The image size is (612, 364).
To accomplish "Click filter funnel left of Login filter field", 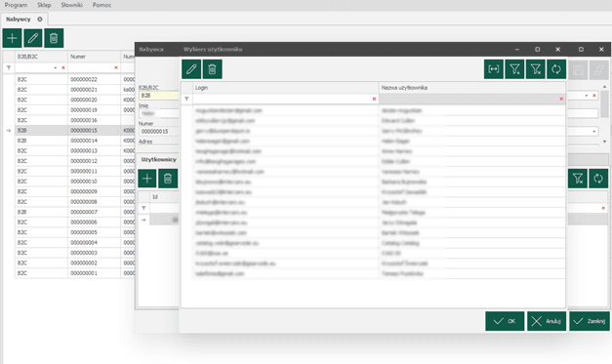I will (x=186, y=99).
